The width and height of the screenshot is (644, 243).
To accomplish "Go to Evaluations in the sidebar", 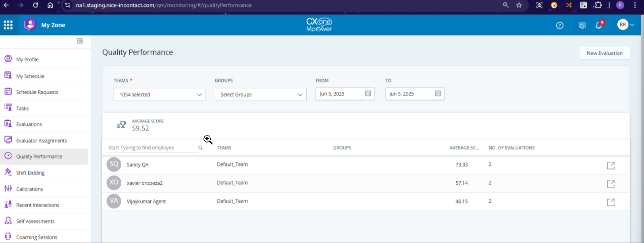I will pos(29,124).
